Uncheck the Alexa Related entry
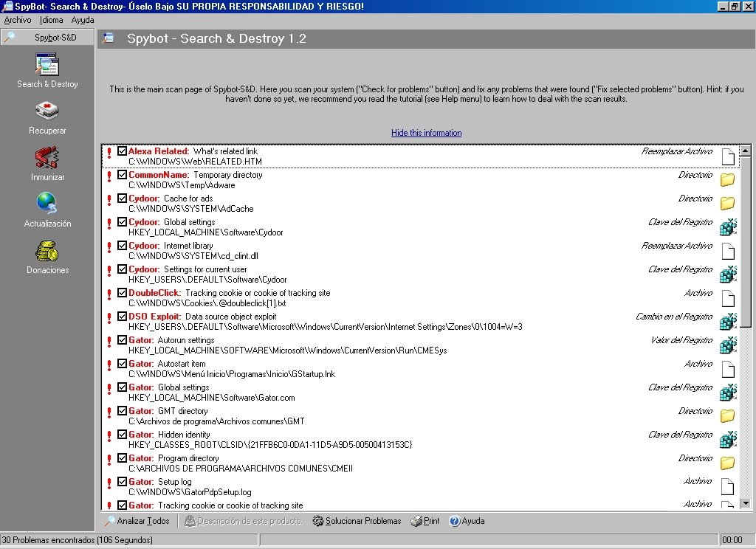This screenshot has width=756, height=549. click(122, 151)
